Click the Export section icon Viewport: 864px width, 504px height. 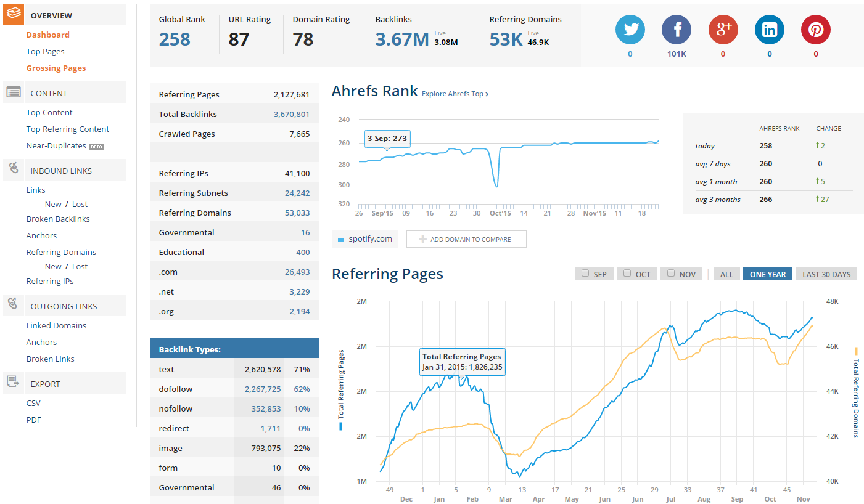[14, 383]
